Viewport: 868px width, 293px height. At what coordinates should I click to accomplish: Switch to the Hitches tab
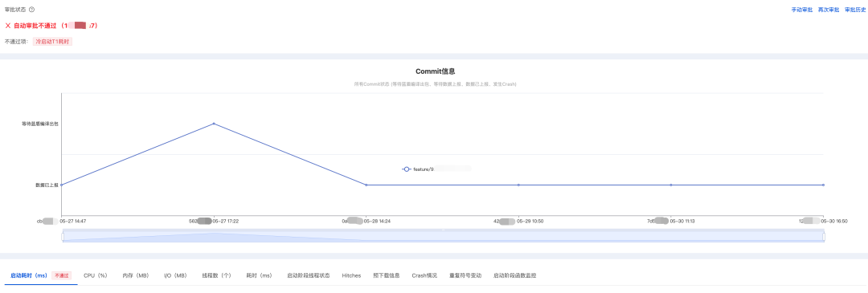click(351, 275)
